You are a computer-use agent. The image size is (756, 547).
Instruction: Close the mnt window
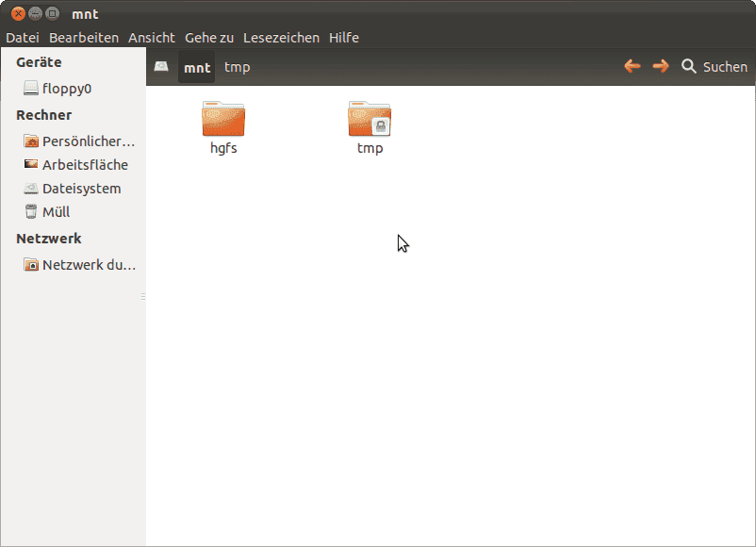tap(18, 13)
